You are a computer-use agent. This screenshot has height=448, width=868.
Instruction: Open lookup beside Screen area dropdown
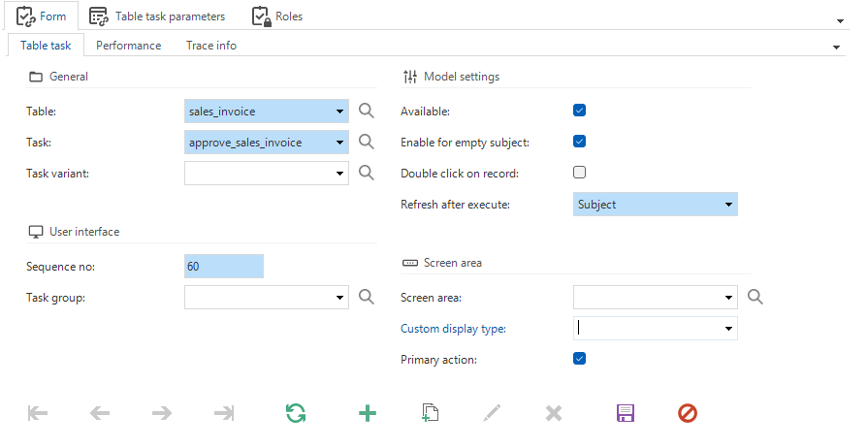[x=755, y=297]
